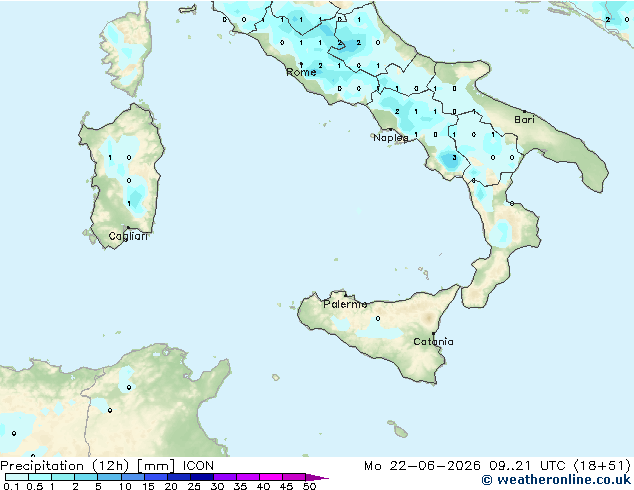634x490 pixels.
Task: Select the 10–15 mm legend swatch
Action: coord(132,477)
